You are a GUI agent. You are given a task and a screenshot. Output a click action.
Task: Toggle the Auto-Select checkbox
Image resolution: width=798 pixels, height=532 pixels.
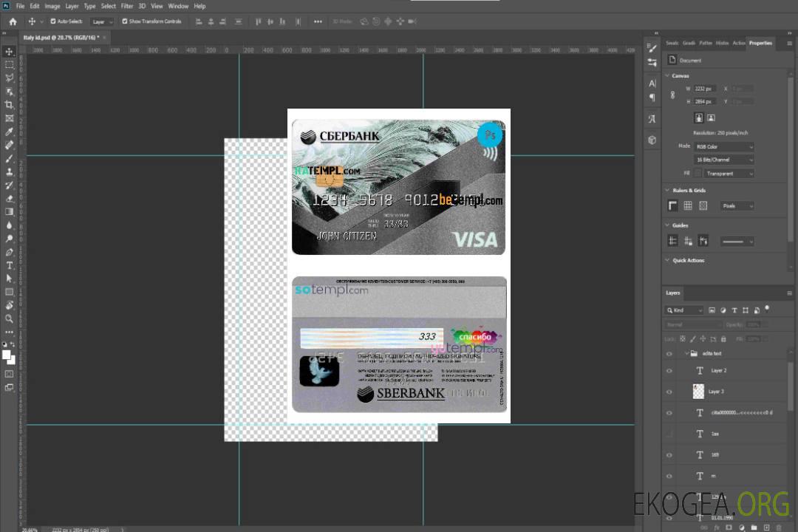(x=53, y=21)
